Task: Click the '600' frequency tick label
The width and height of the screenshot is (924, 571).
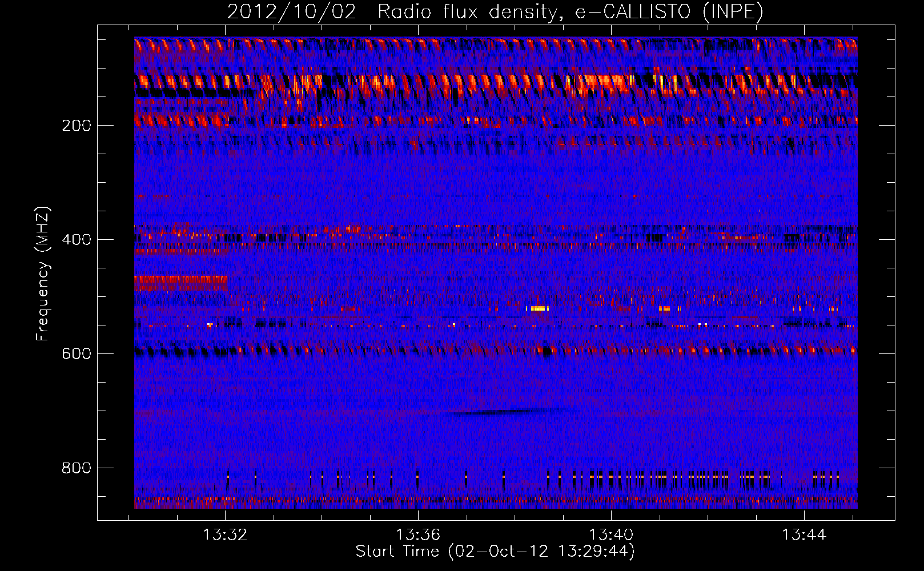Action: (x=77, y=353)
